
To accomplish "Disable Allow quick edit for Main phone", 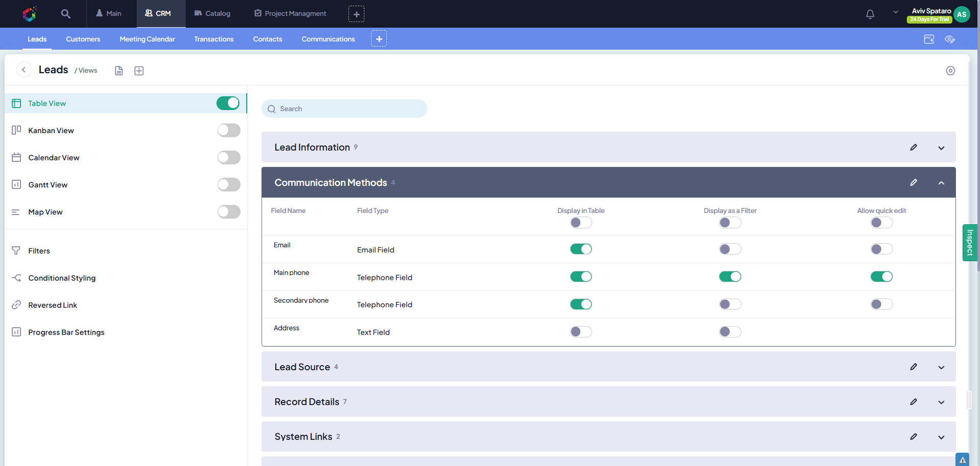I will (881, 277).
